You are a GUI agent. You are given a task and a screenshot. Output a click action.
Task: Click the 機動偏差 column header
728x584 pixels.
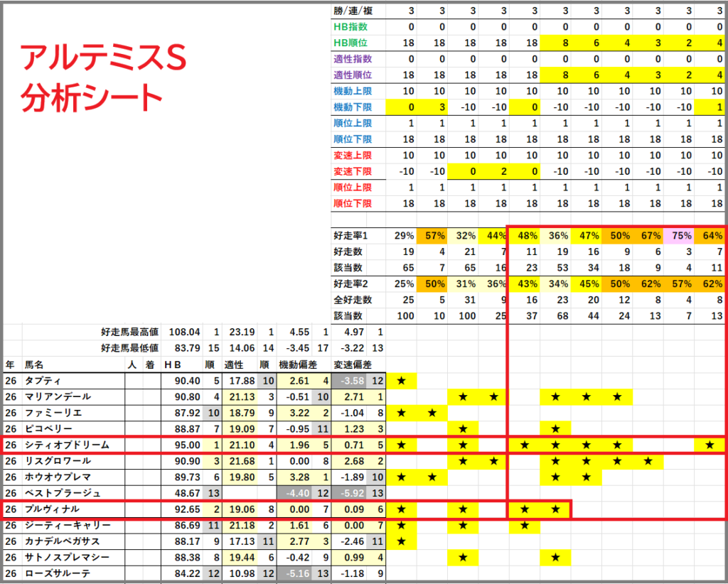click(x=298, y=365)
